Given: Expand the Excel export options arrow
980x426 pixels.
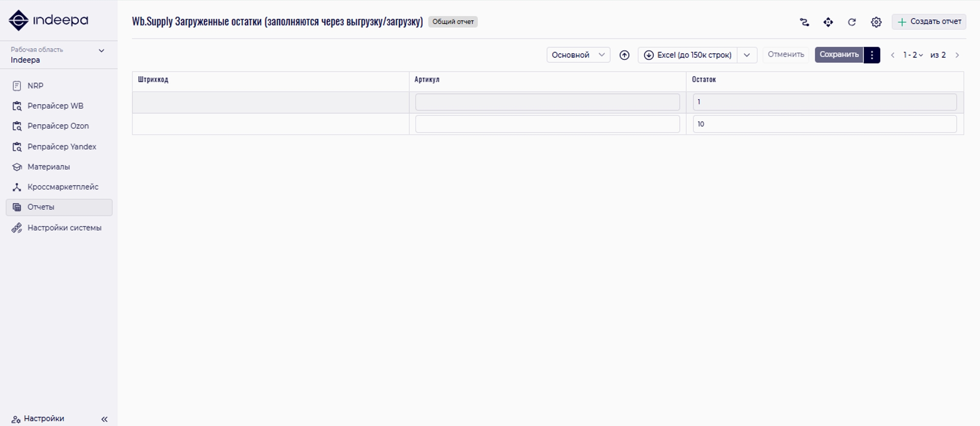Looking at the screenshot, I should (746, 55).
